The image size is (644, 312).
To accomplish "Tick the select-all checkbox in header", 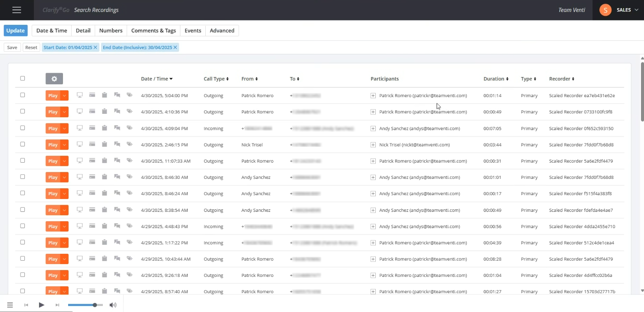I will pos(23,78).
